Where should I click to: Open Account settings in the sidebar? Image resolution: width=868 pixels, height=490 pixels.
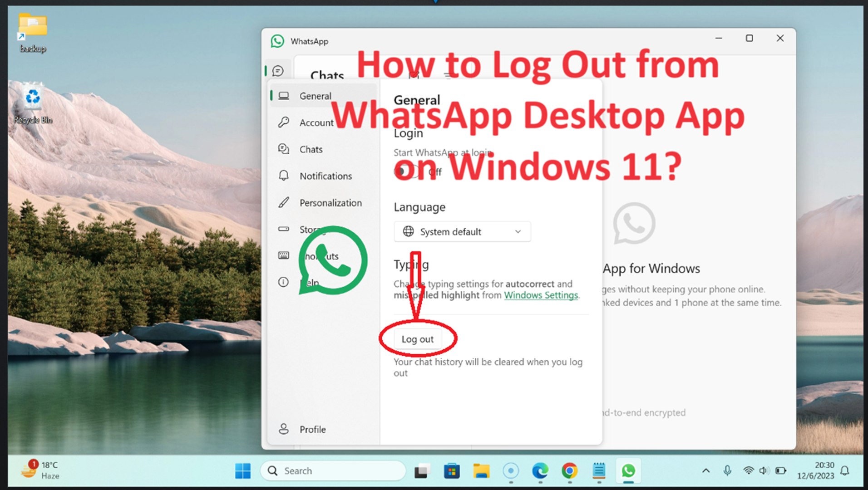324,122
